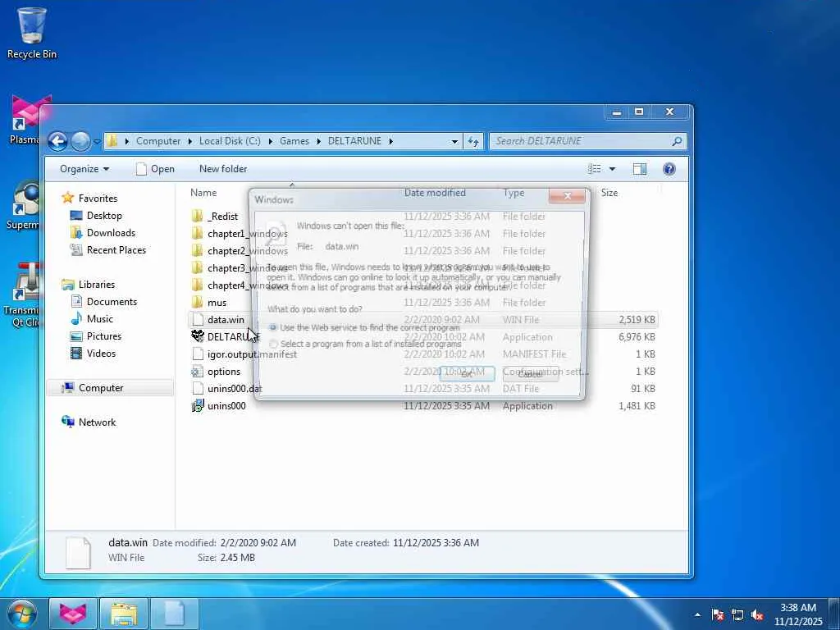Viewport: 840px width, 630px height.
Task: Click the clock and date in taskbar
Action: 797,614
